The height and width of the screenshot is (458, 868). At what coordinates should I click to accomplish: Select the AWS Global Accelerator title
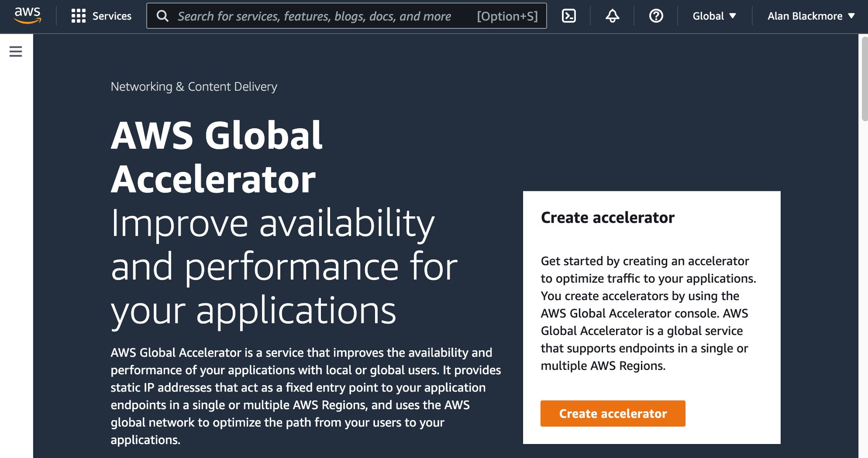217,156
